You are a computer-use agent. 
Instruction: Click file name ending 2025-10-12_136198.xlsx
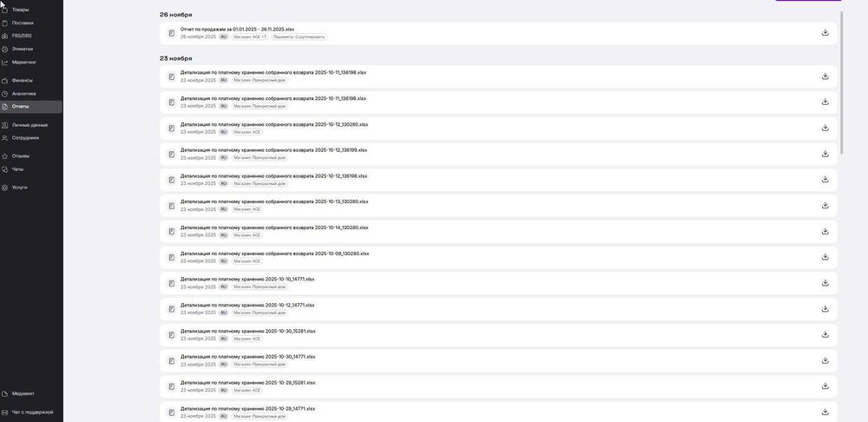click(273, 176)
